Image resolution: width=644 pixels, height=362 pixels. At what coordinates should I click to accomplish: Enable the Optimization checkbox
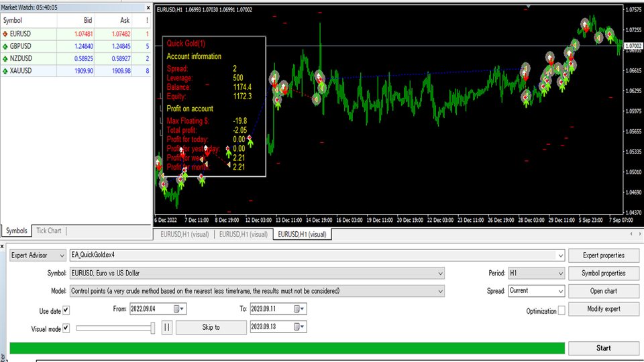(561, 310)
